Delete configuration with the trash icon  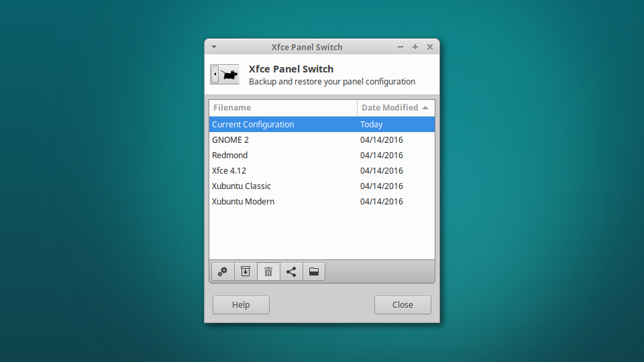[x=268, y=271]
